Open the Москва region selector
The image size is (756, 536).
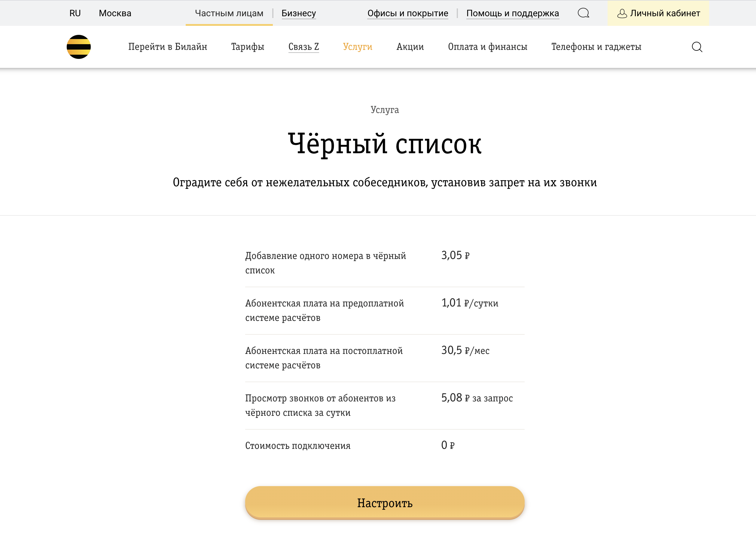[115, 13]
